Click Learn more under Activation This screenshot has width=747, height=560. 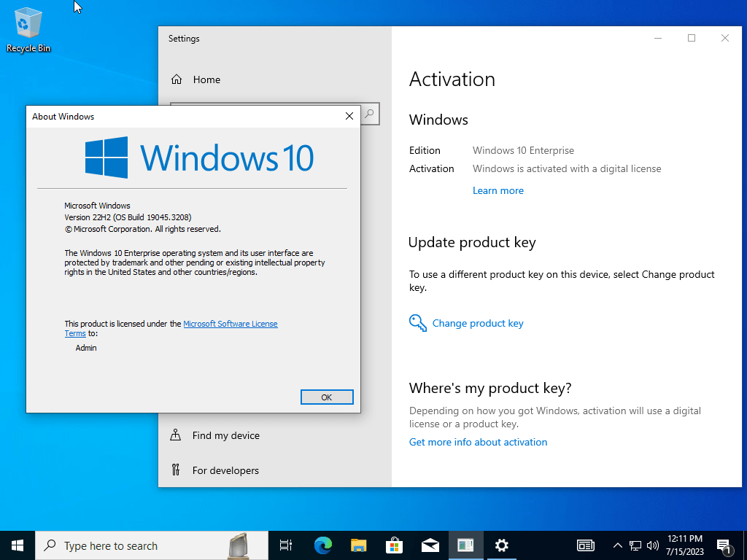pyautogui.click(x=498, y=190)
